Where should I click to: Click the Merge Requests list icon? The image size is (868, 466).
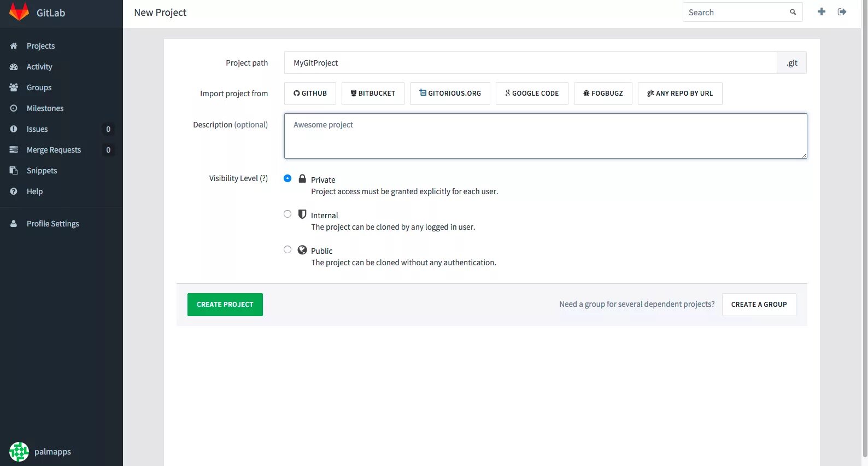pos(14,150)
